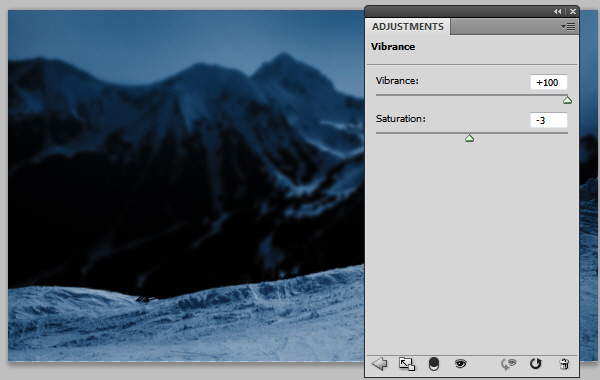Image resolution: width=600 pixels, height=380 pixels.
Task: Return to the adjustment list with the back arrow
Action: (x=380, y=364)
